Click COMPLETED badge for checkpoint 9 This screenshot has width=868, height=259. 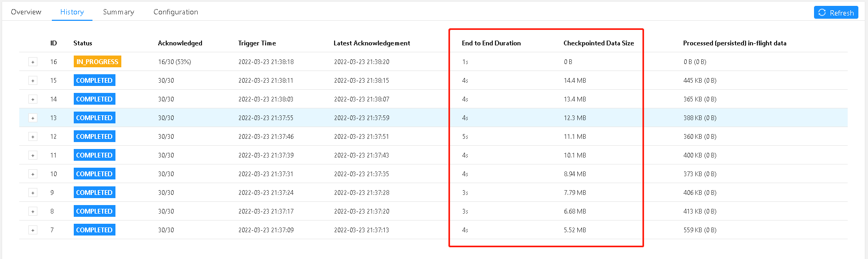[95, 192]
